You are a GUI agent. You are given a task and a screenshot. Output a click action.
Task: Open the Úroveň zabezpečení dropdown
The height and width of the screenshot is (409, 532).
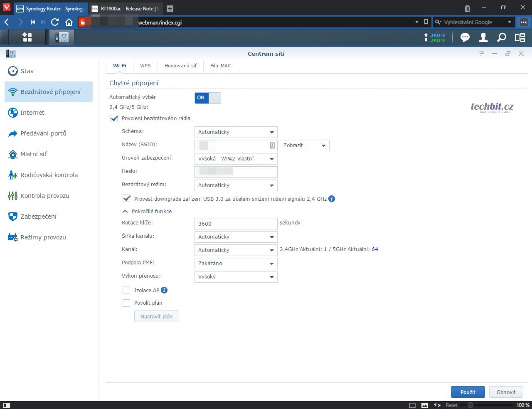(x=236, y=159)
